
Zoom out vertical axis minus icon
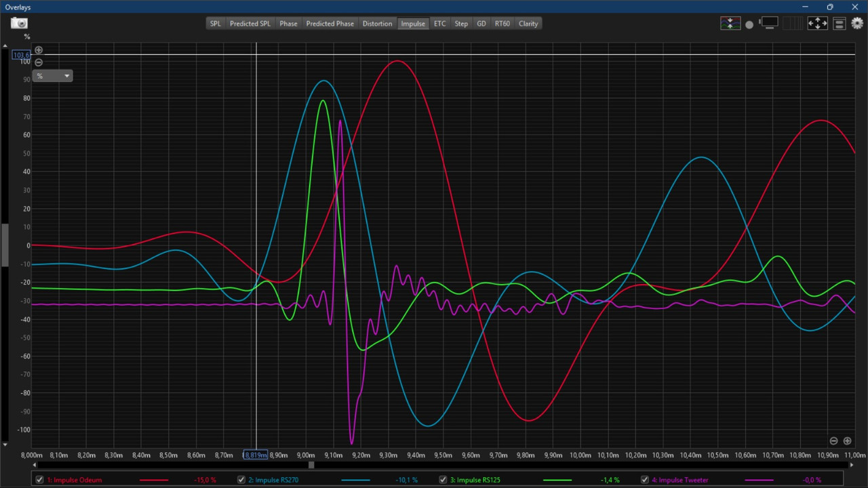[x=39, y=62]
